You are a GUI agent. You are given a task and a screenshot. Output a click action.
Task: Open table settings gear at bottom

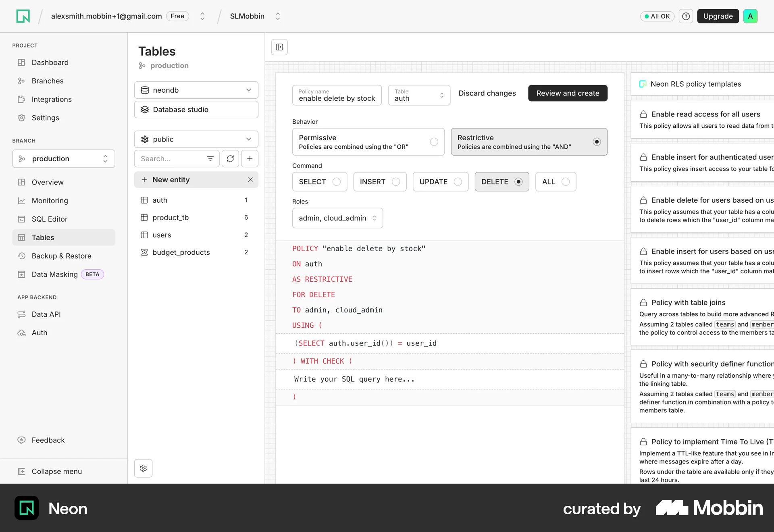pos(143,468)
